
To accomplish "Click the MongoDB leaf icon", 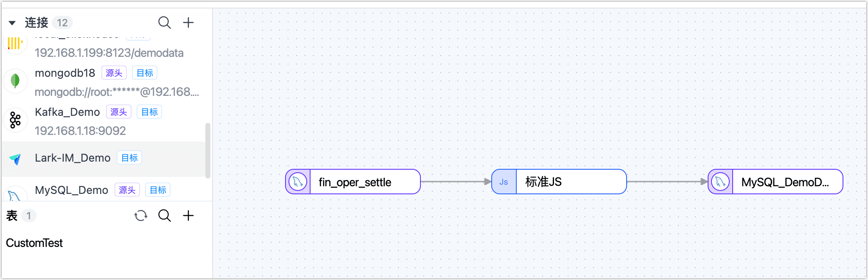I will [15, 80].
